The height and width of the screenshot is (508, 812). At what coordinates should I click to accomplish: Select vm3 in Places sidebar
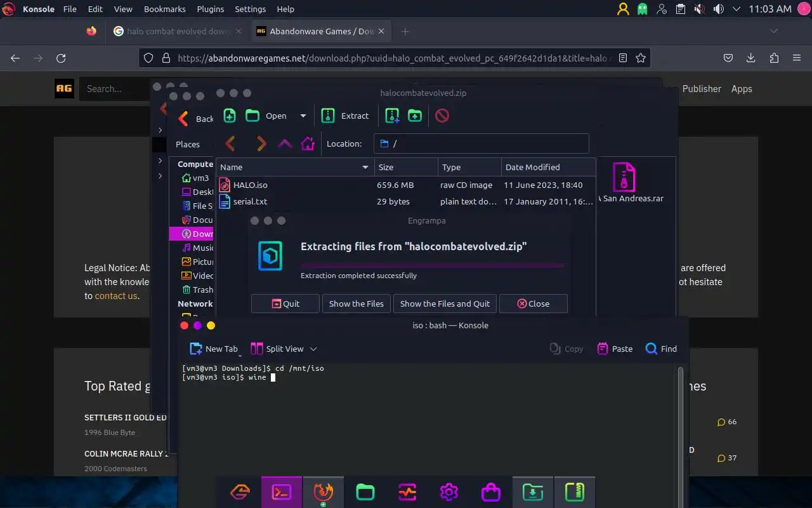195,178
